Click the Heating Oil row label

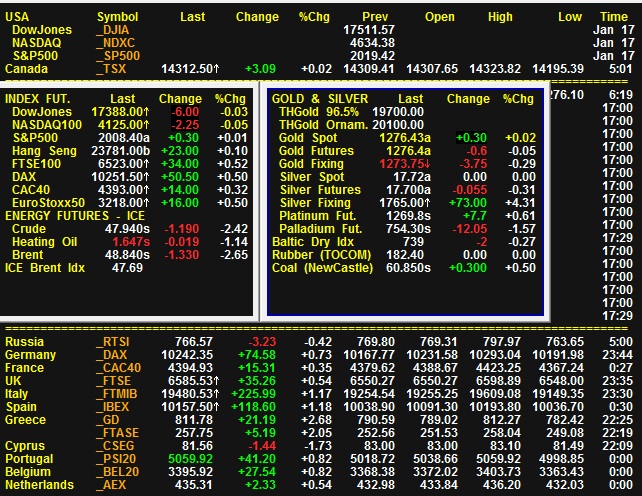point(45,242)
